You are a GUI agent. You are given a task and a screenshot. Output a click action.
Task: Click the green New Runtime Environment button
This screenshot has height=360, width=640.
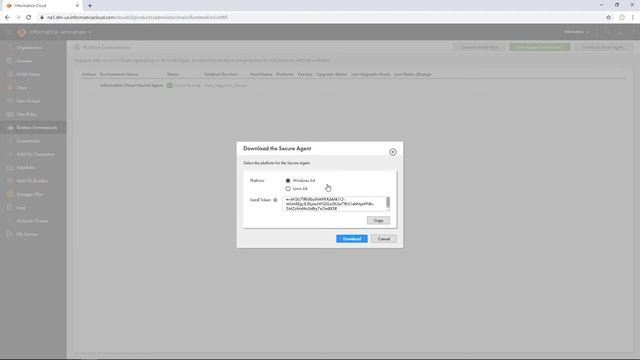(x=540, y=47)
